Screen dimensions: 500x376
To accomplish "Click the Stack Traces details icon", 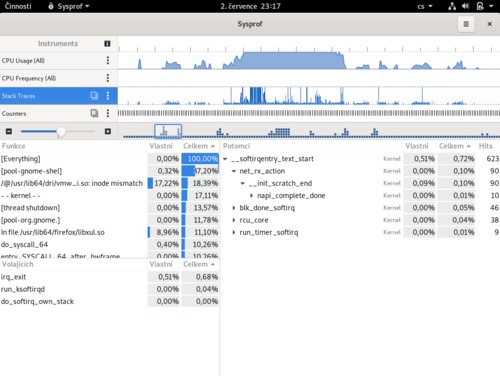I will click(94, 96).
